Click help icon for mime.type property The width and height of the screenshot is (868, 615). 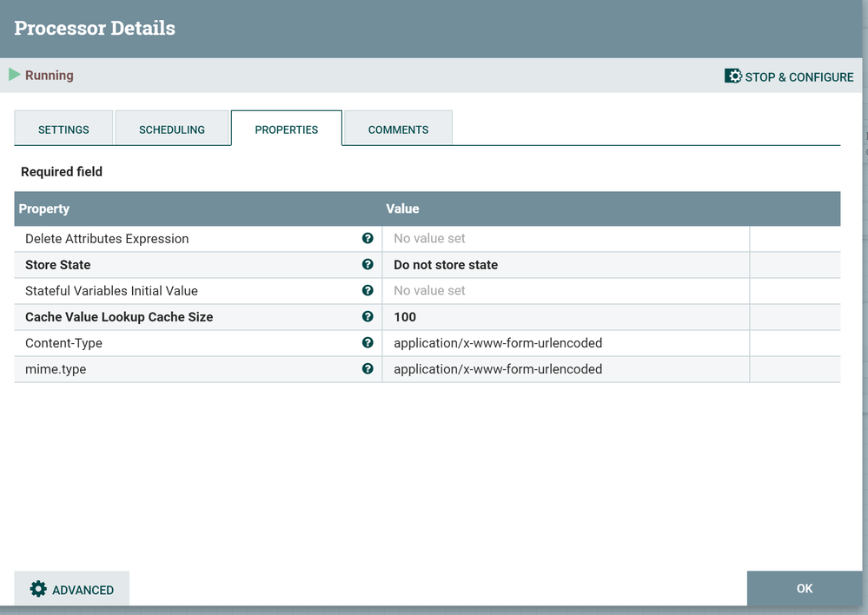368,368
